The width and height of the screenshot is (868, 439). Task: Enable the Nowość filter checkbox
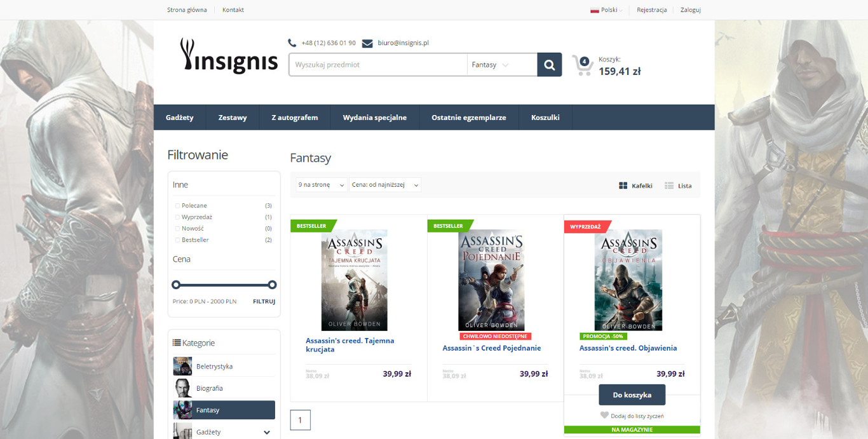177,229
